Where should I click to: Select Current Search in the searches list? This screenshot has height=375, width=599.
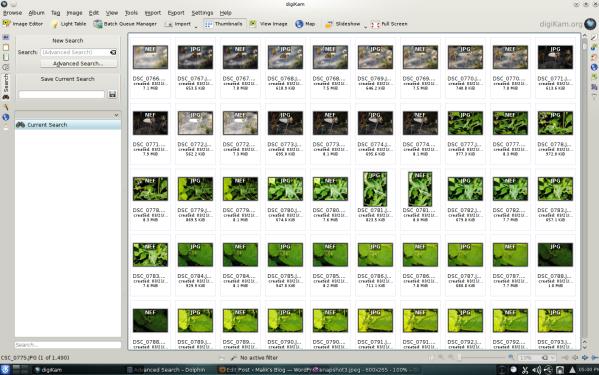68,125
